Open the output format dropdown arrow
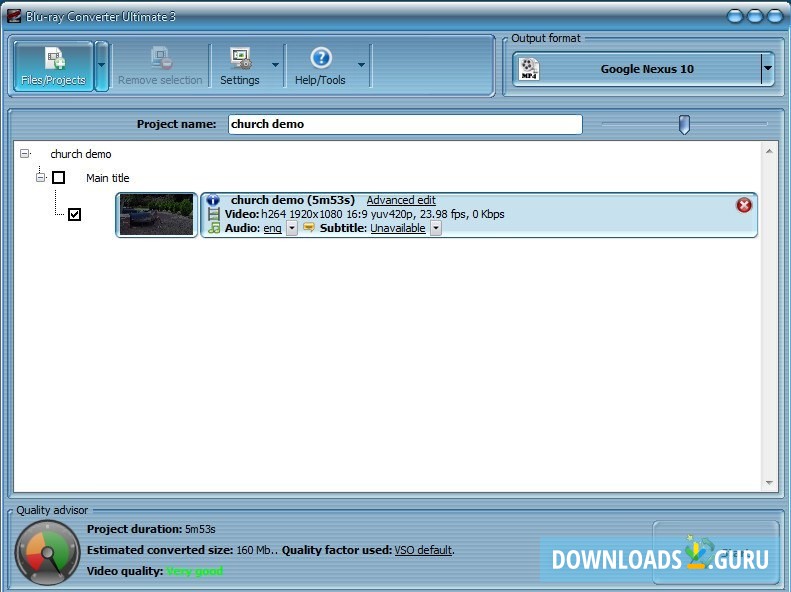This screenshot has height=592, width=791. click(767, 69)
